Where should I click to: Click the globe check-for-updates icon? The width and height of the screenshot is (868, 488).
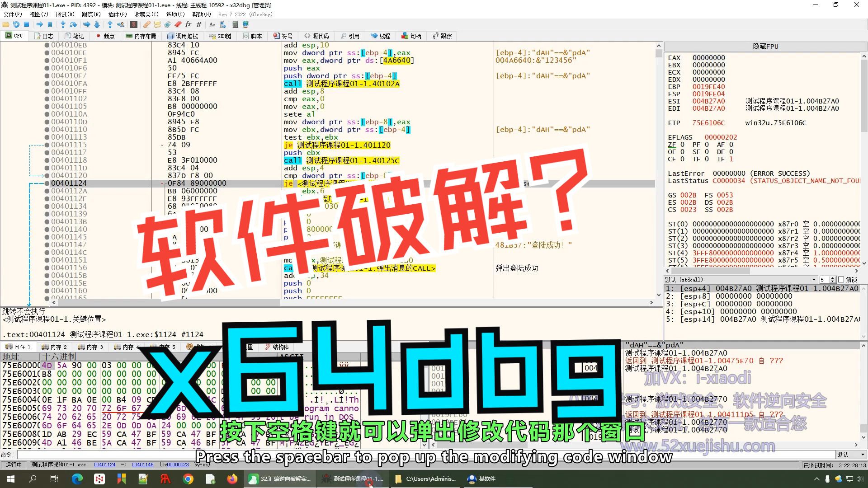click(x=245, y=24)
